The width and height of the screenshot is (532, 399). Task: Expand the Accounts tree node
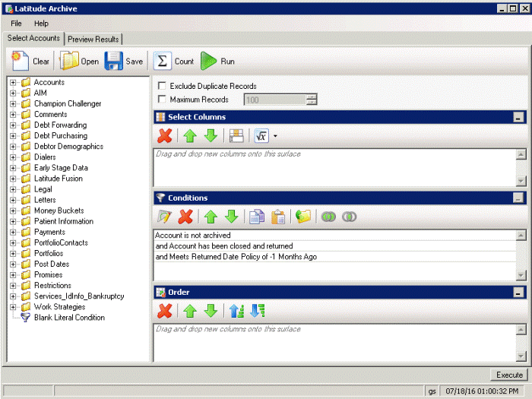pos(13,82)
